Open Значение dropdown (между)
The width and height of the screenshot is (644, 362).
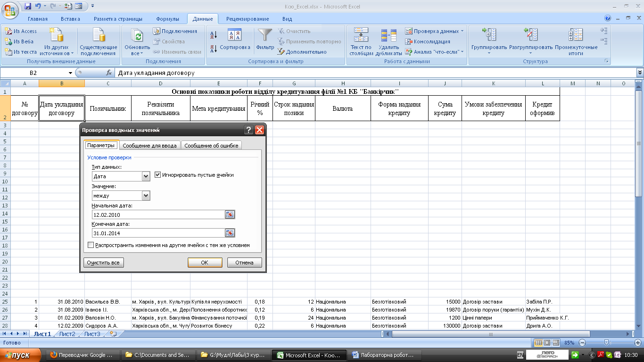tap(146, 195)
